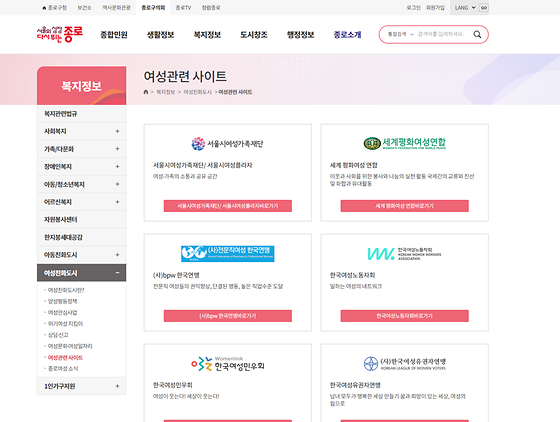Image resolution: width=560 pixels, height=422 pixels.
Task: Open the 상담신고 submenu item
Action: 58,335
